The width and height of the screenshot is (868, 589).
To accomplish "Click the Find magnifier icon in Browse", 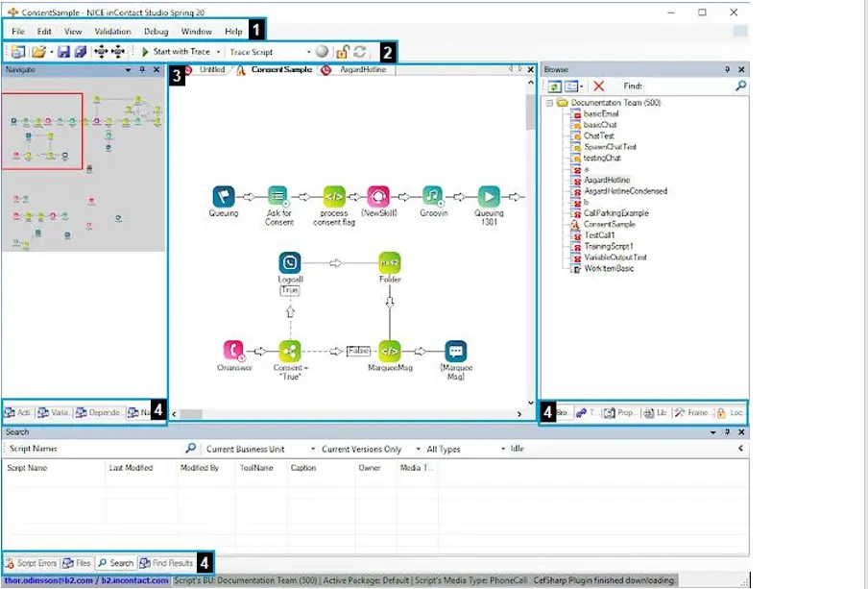I will pyautogui.click(x=740, y=86).
